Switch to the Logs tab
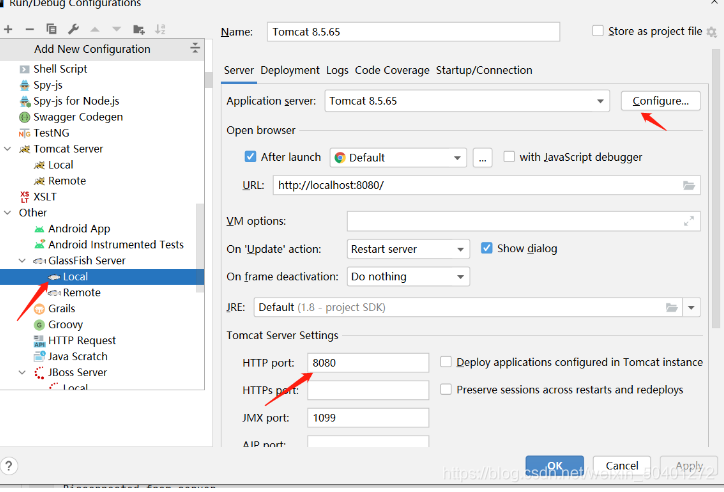Viewport: 724px width, 492px height. point(337,70)
